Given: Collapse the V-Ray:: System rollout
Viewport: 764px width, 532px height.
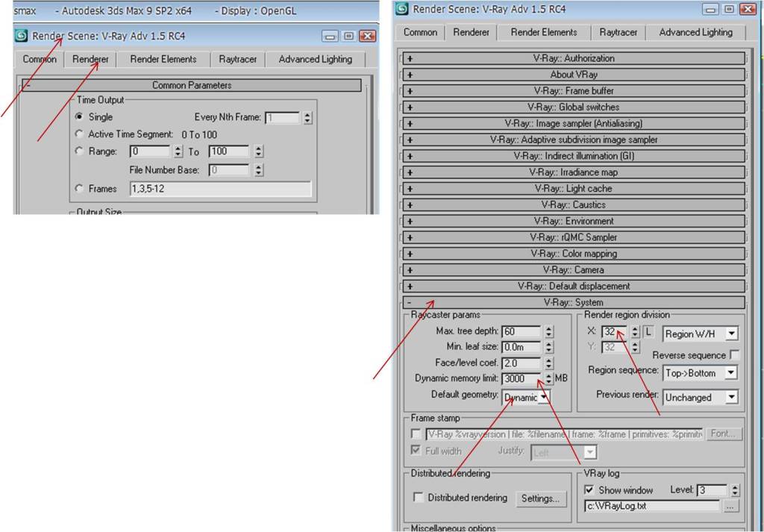Looking at the screenshot, I should (x=574, y=302).
